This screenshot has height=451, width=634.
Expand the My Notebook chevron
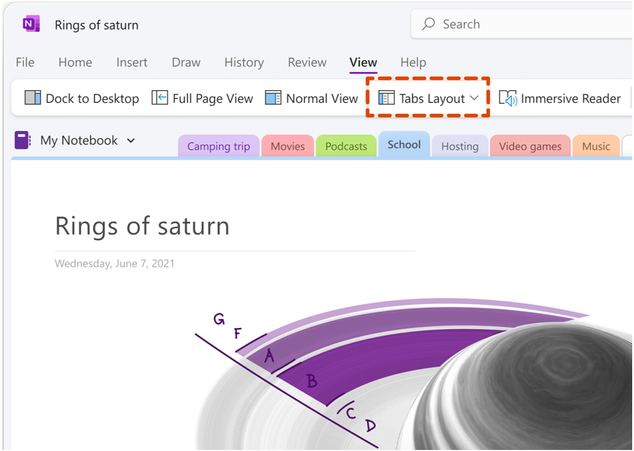131,141
